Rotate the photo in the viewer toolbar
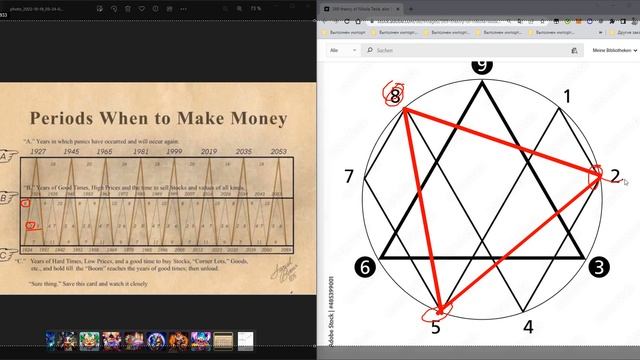The height and width of the screenshot is (360, 640). pyautogui.click(x=114, y=9)
